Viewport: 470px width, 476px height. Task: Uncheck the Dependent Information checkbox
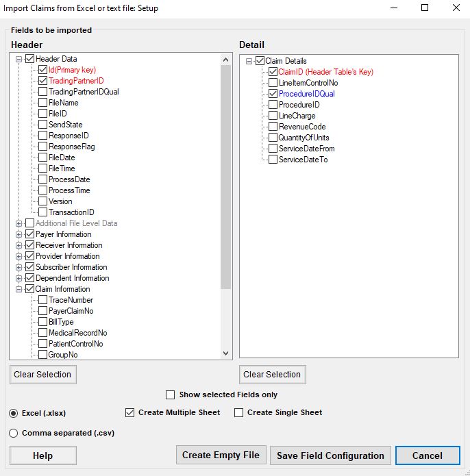pyautogui.click(x=29, y=278)
